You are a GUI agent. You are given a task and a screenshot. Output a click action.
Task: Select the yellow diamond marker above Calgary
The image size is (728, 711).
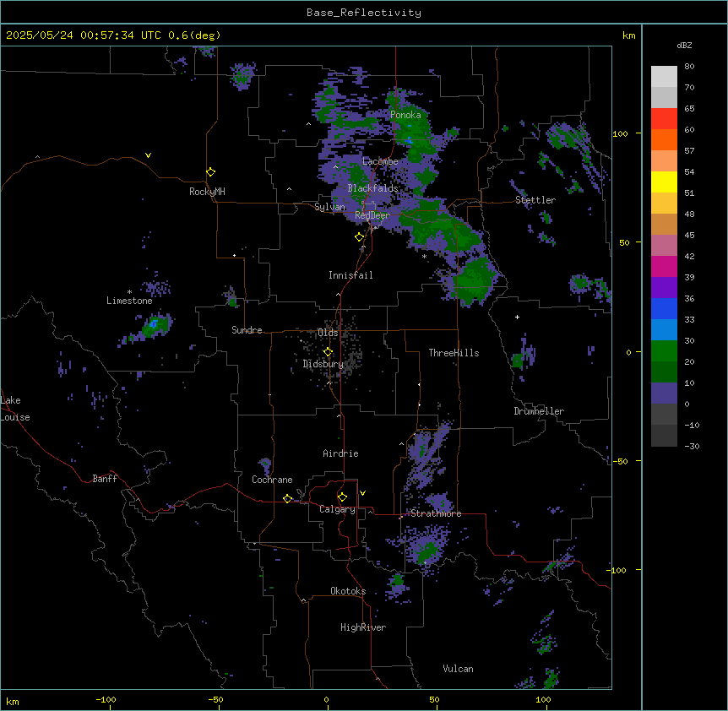[x=342, y=497]
